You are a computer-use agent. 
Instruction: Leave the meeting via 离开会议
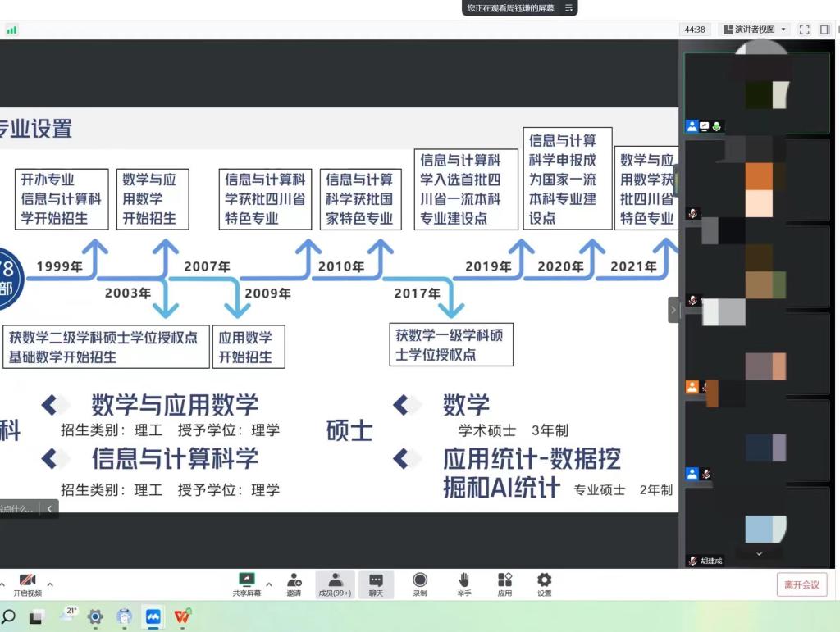pos(801,584)
